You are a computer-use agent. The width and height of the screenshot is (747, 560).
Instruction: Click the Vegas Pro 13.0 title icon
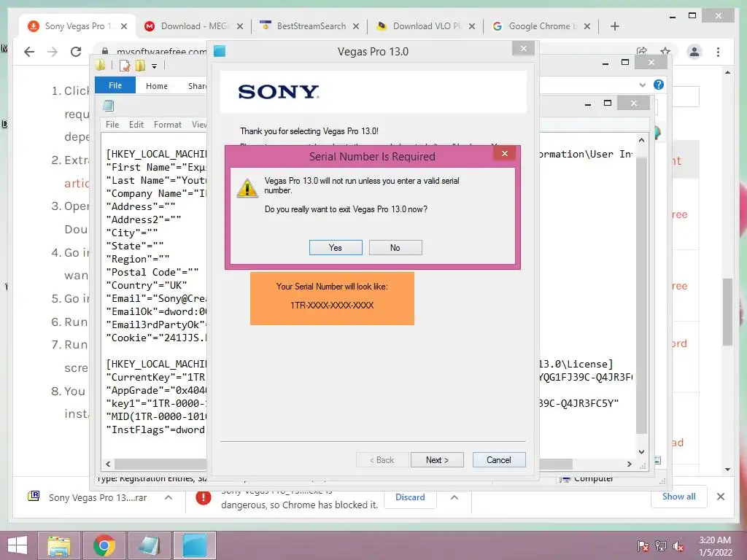(220, 51)
